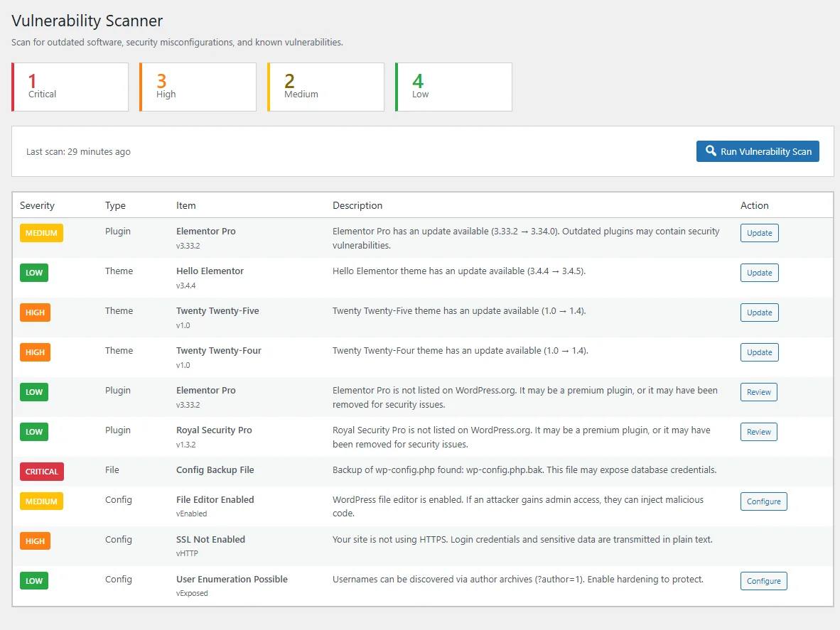Review the Royal Security Pro plugin finding
This screenshot has height=630, width=840.
click(x=758, y=432)
